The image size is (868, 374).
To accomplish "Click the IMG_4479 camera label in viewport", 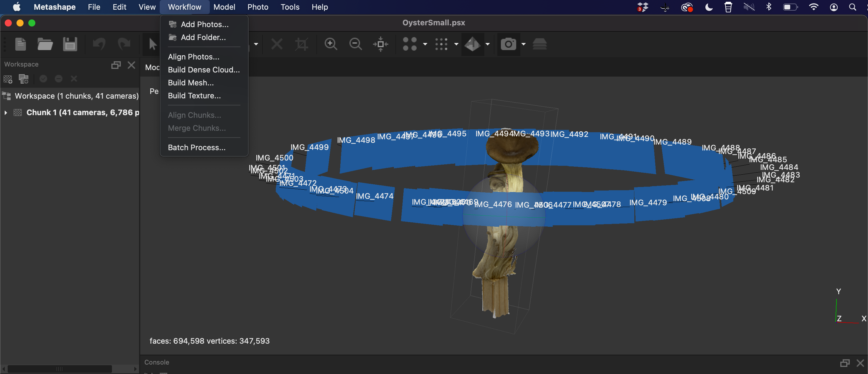I will pyautogui.click(x=648, y=203).
